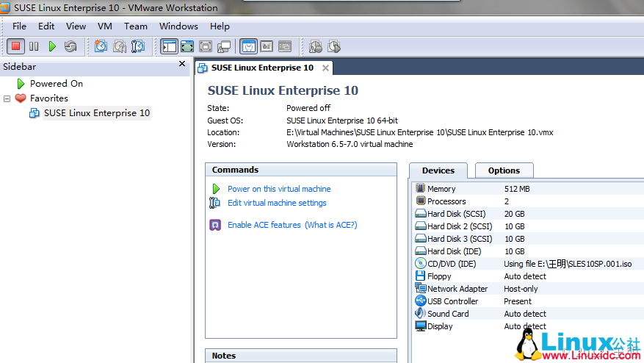644x363 pixels.
Task: Click the ACE features purple icon
Action: click(x=215, y=225)
